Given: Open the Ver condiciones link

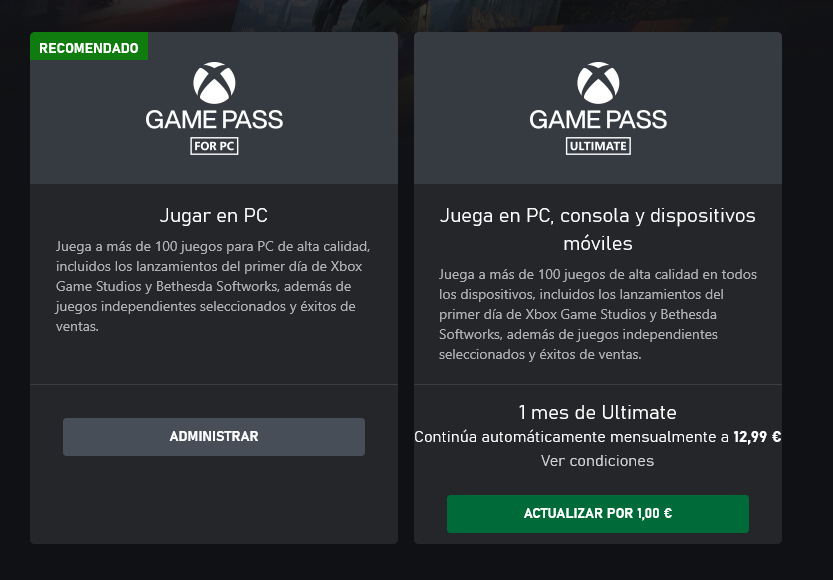Looking at the screenshot, I should [597, 460].
